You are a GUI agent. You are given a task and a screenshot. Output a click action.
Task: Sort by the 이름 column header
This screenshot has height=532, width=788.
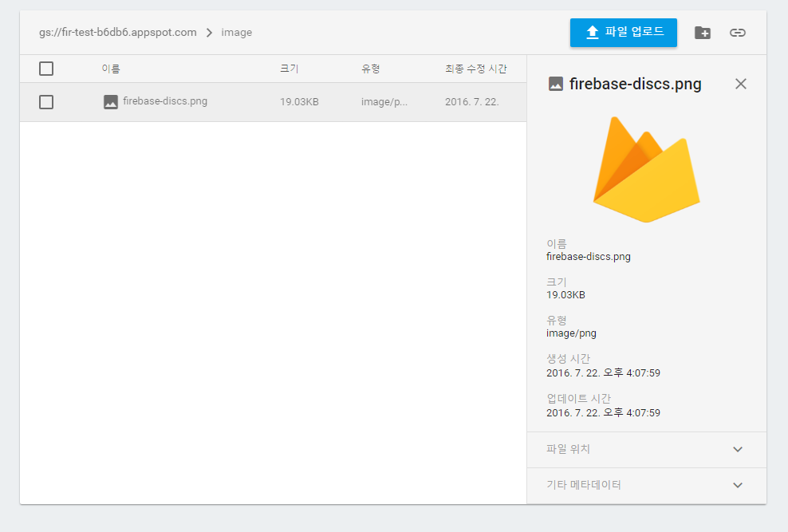[x=111, y=69]
